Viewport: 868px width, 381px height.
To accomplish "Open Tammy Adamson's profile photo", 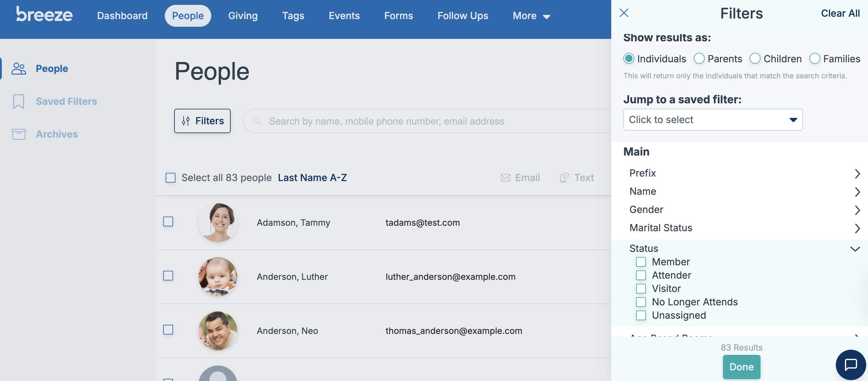I will (218, 222).
